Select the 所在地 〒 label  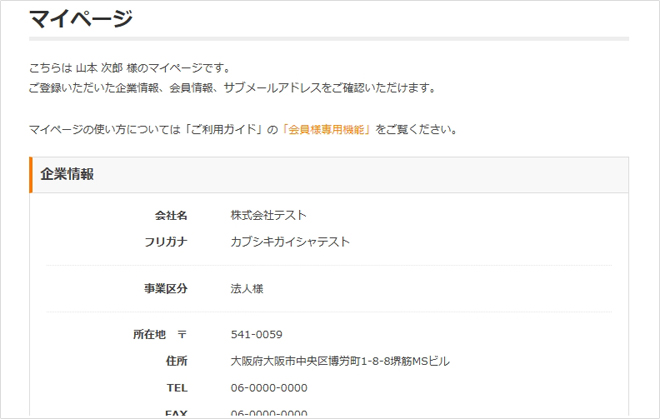click(x=160, y=335)
